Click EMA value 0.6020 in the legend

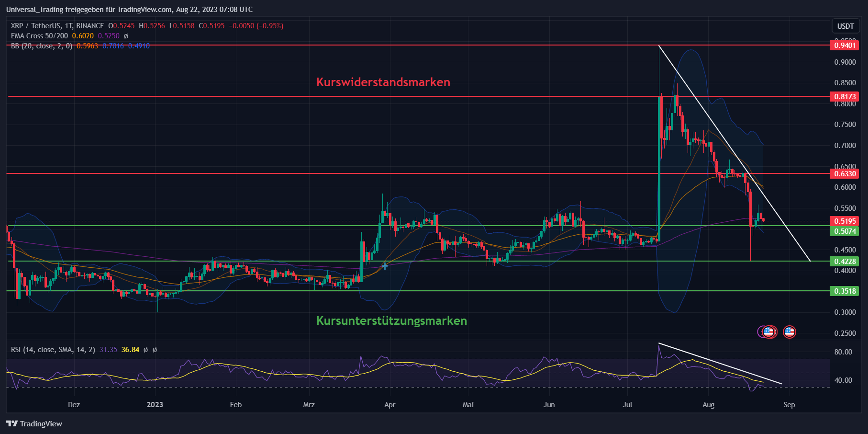[83, 36]
